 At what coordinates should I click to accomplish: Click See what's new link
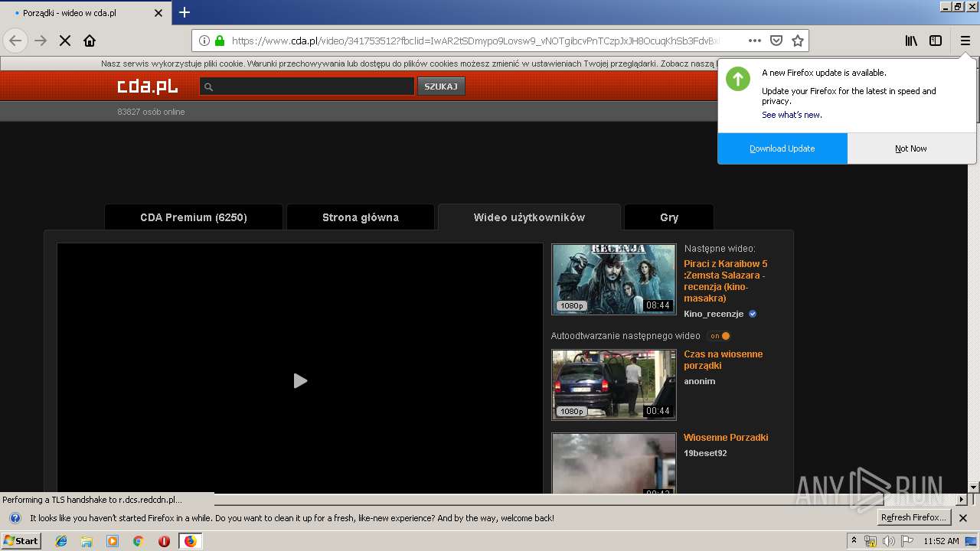[792, 115]
